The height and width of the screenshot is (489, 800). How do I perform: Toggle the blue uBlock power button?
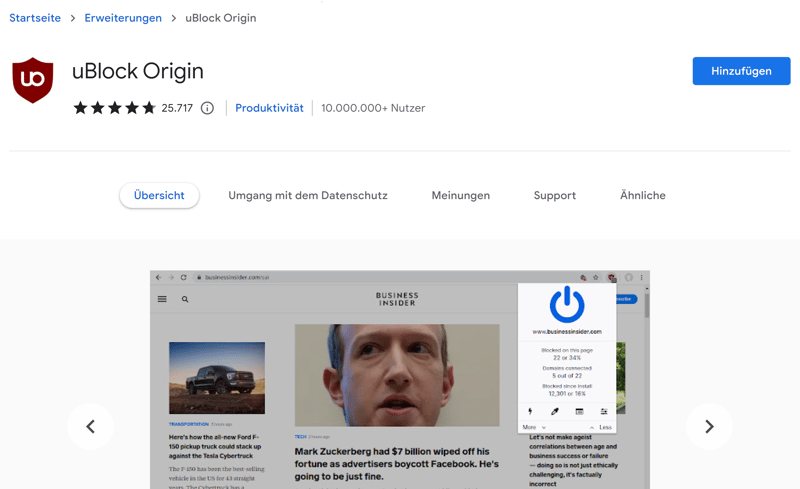point(567,304)
